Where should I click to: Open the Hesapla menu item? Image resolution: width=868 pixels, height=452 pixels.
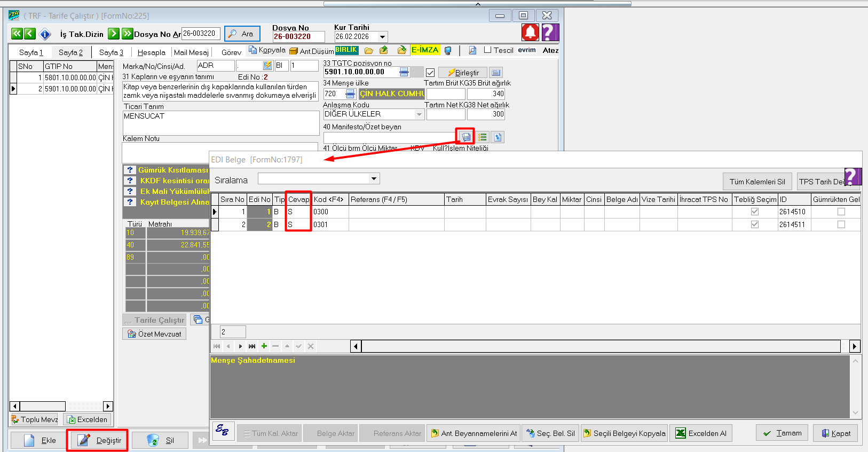coord(151,52)
